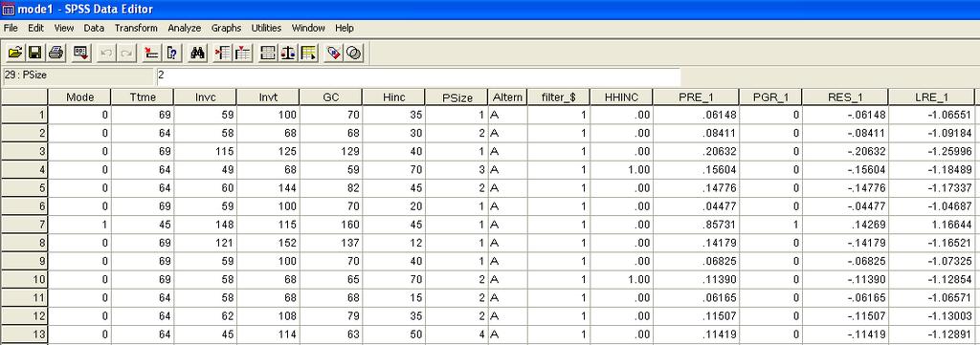Open the Analyze menu

tap(185, 28)
